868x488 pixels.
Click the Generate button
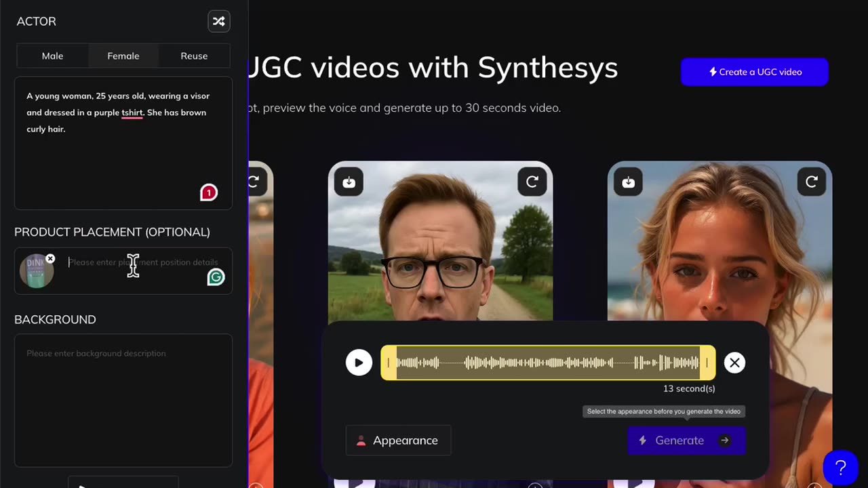[x=686, y=441]
